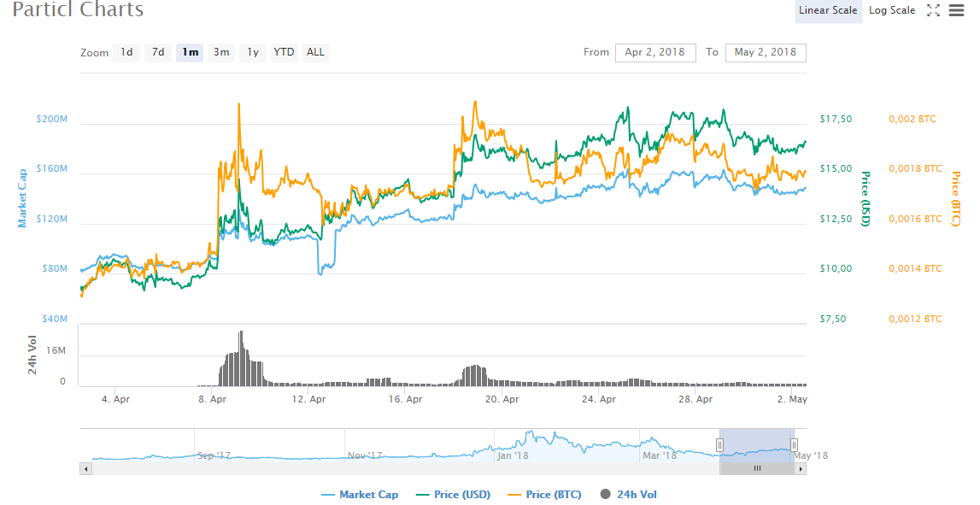Click the Particl Charts heading
The width and height of the screenshot is (980, 505).
pyautogui.click(x=78, y=9)
